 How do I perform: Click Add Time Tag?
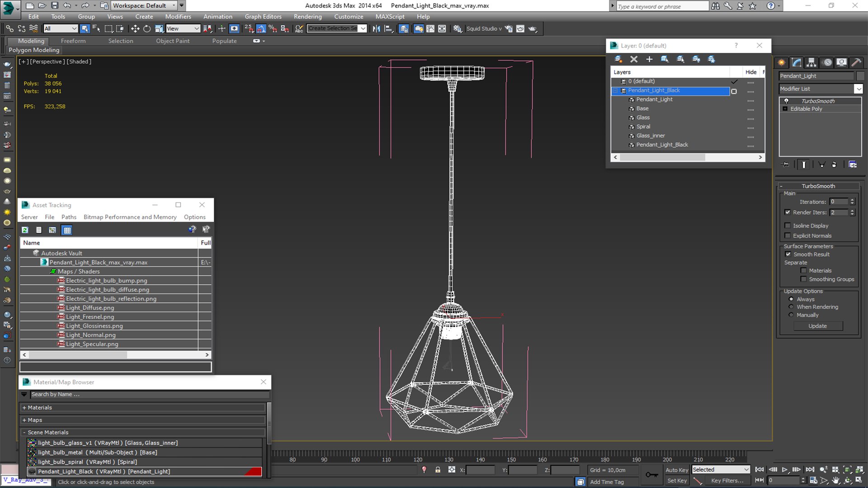click(607, 482)
